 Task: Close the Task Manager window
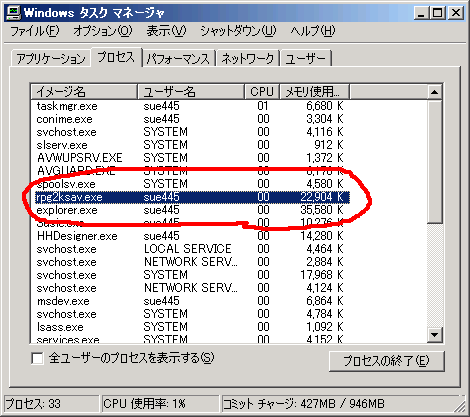click(455, 13)
